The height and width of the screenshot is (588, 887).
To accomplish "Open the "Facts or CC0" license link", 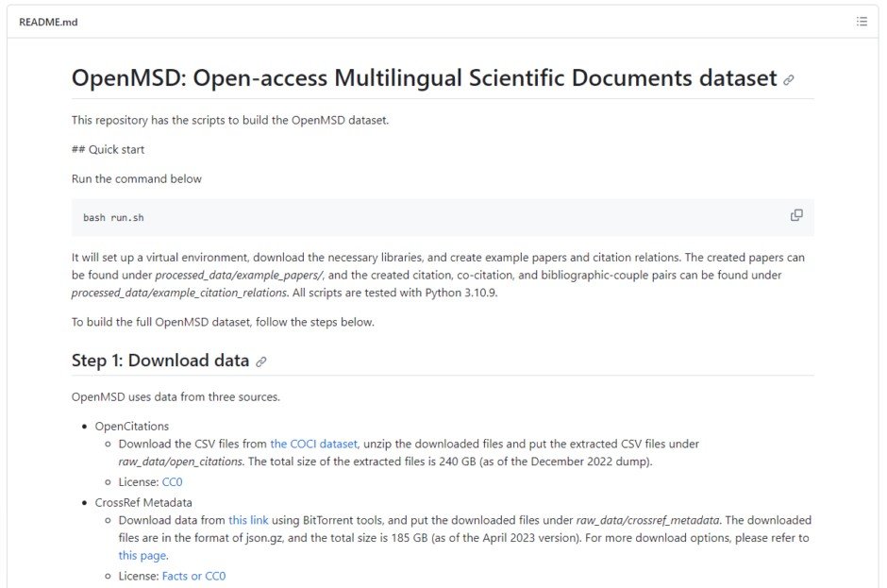I will [193, 576].
